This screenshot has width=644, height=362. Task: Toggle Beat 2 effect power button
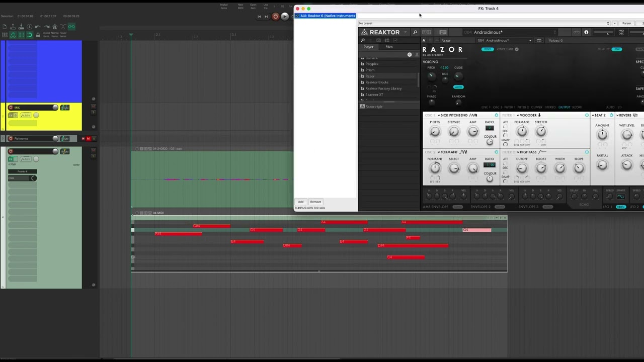click(x=611, y=115)
